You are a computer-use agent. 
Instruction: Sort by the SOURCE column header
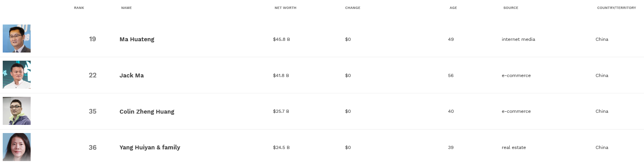pyautogui.click(x=510, y=8)
